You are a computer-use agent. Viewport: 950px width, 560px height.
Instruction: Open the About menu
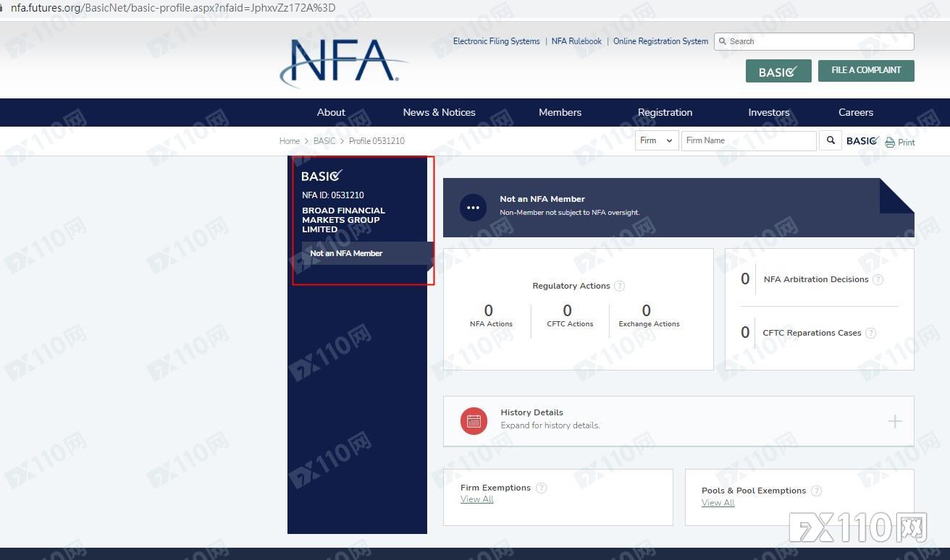click(331, 112)
